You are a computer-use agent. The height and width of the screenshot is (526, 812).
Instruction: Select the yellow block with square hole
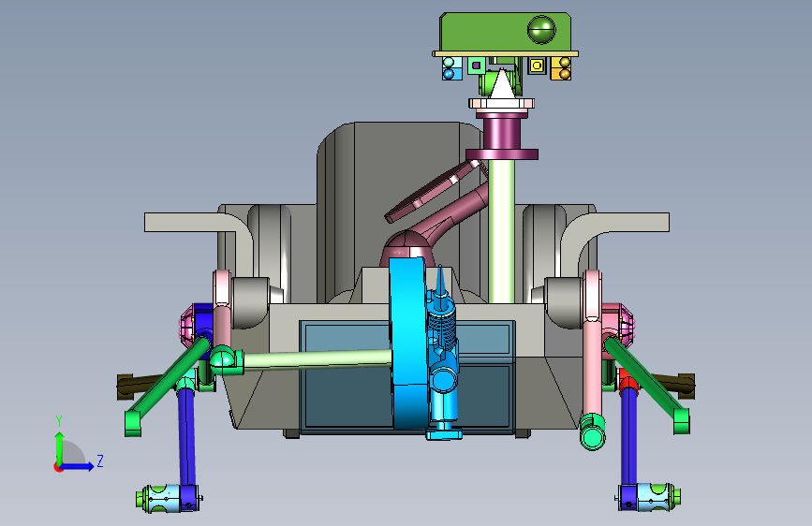pos(537,66)
